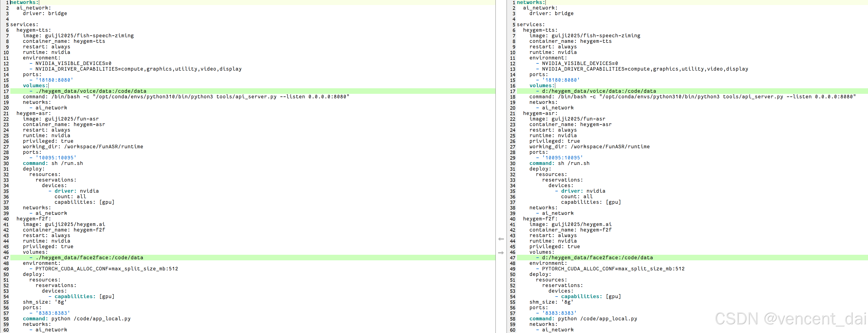Click the right-pointing merge arrow icon

pos(501,253)
